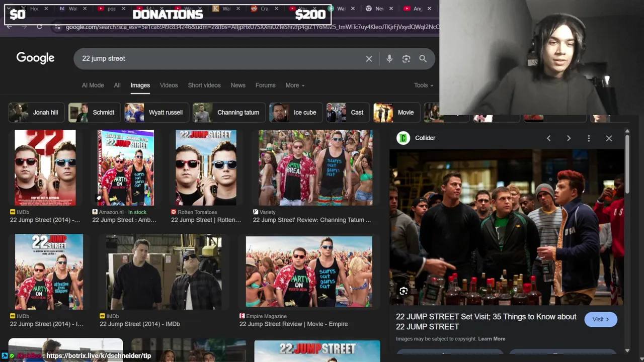
Task: Open Empire Magazine beach image thumbnail
Action: coord(309,271)
